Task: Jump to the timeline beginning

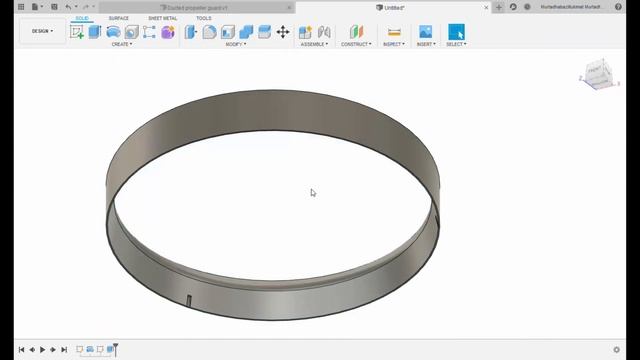Action: (21, 349)
